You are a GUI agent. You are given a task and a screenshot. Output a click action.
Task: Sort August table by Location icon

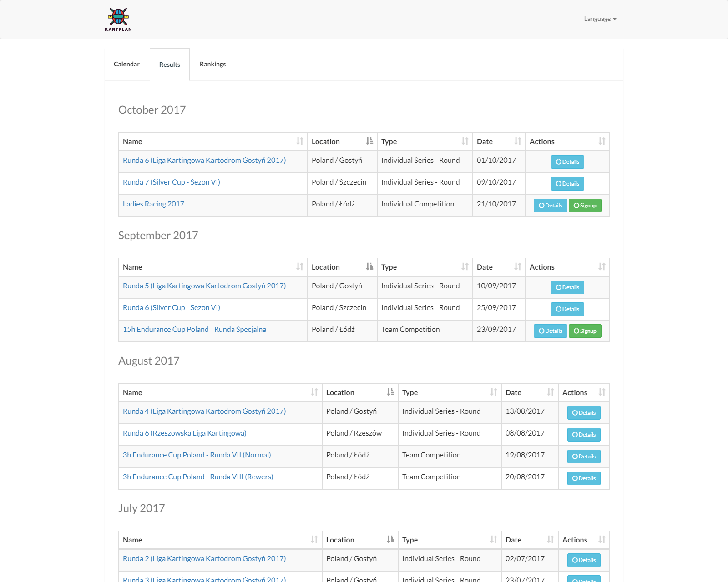pyautogui.click(x=390, y=392)
